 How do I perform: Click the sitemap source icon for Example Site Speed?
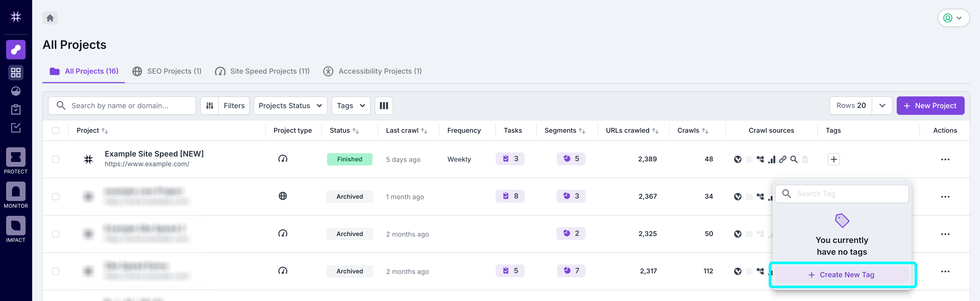point(760,159)
